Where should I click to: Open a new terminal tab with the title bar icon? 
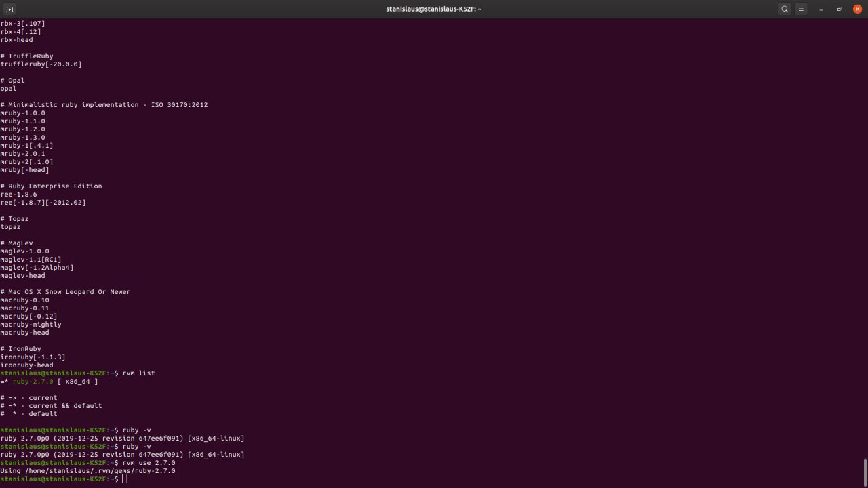coord(9,9)
